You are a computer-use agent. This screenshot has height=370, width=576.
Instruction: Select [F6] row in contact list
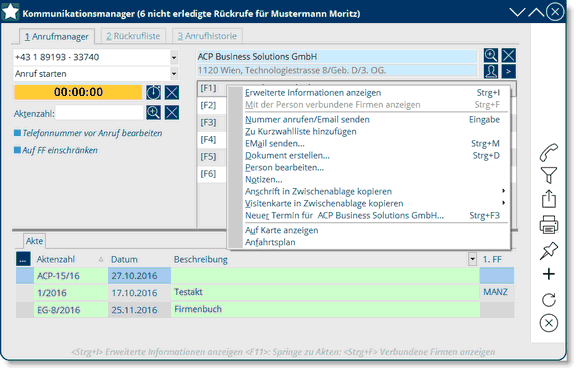pyautogui.click(x=212, y=174)
